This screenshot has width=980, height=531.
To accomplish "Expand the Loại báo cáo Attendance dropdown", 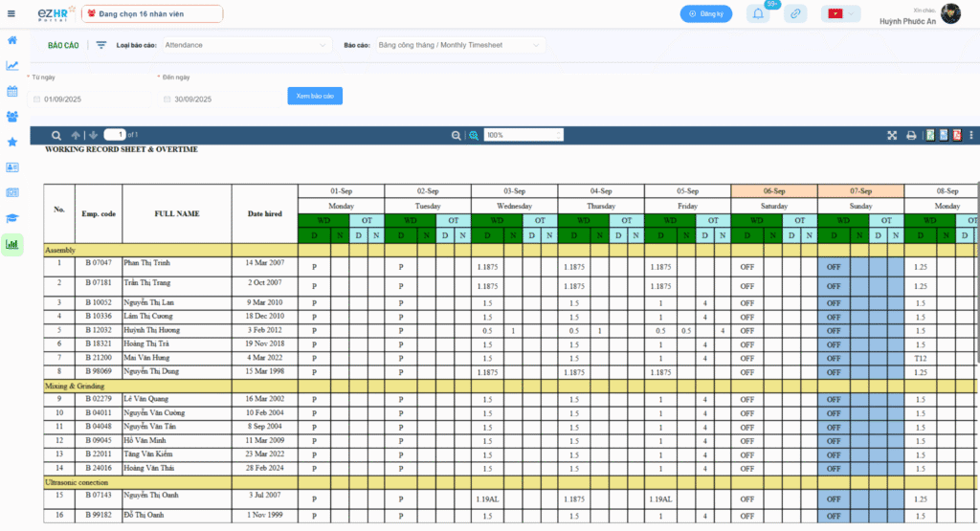I will [x=246, y=45].
